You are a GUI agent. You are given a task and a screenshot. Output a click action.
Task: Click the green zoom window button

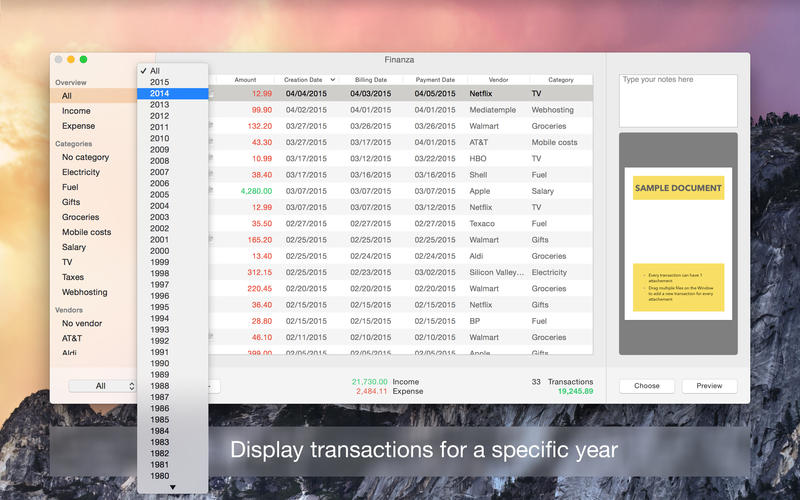pos(83,60)
